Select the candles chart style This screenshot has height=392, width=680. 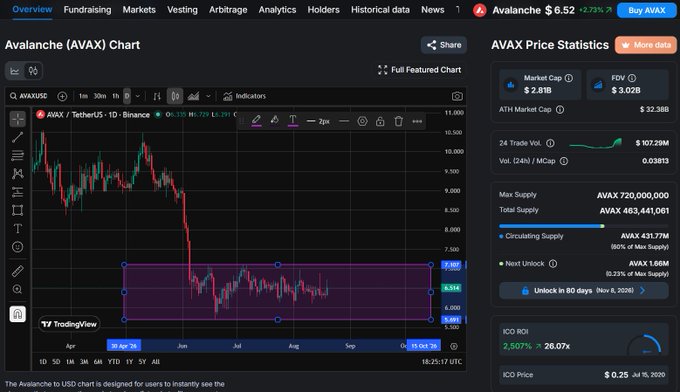(175, 96)
